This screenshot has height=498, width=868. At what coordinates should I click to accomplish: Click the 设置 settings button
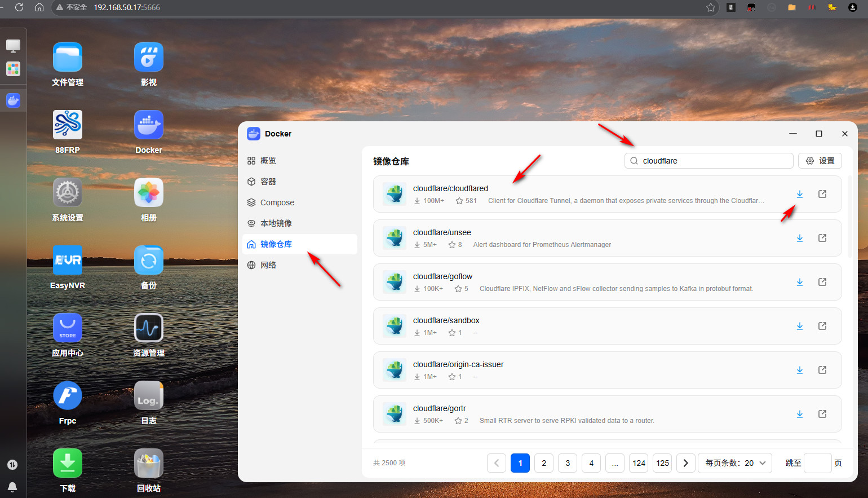click(x=820, y=161)
